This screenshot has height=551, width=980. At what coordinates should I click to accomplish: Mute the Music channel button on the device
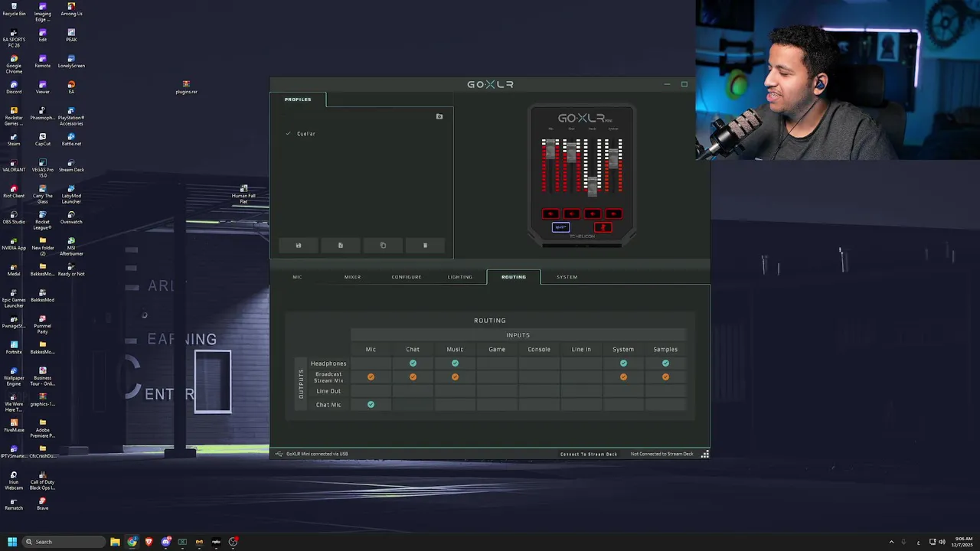593,214
